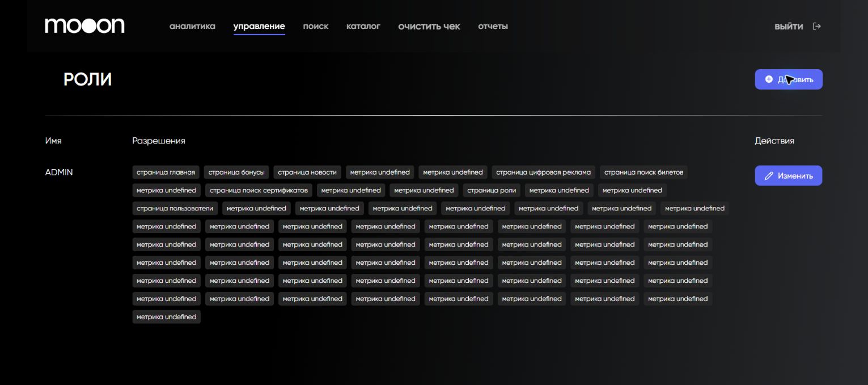Click the выйти link
Image resolution: width=868 pixels, height=385 pixels.
click(x=789, y=26)
